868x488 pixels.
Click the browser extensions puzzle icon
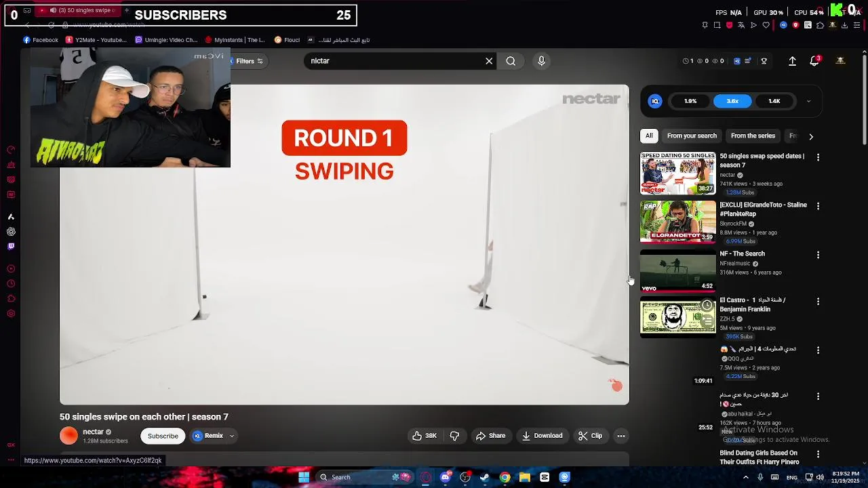coord(820,25)
